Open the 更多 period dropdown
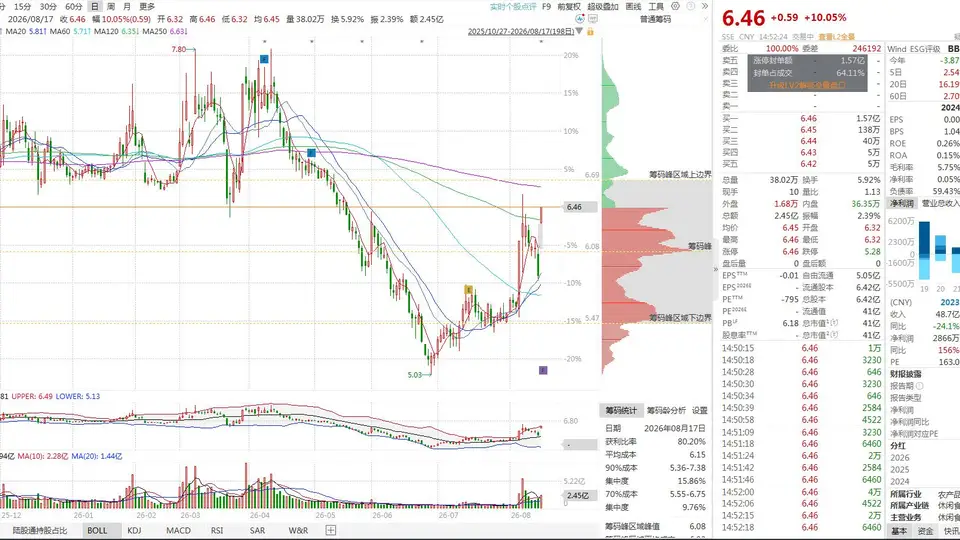Viewport: 960px width, 540px height. click(x=147, y=6)
